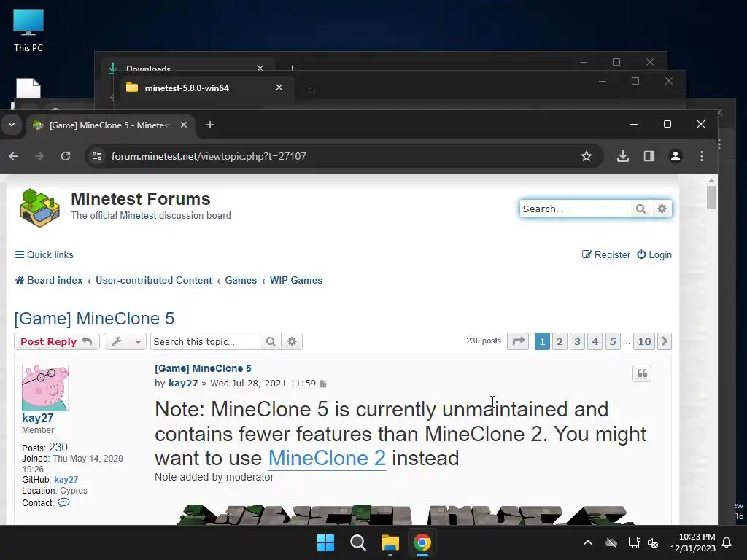
Task: Open kay27 GitHub profile link
Action: click(x=66, y=480)
